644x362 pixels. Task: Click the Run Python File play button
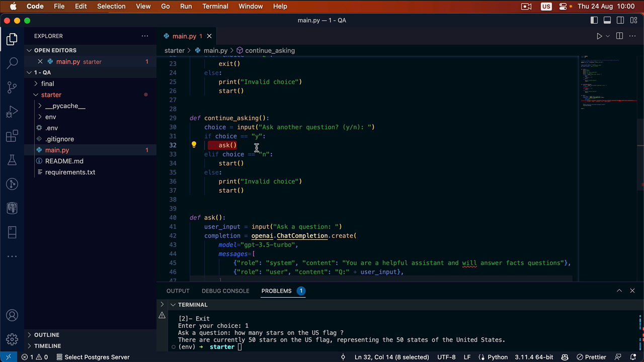(x=599, y=36)
